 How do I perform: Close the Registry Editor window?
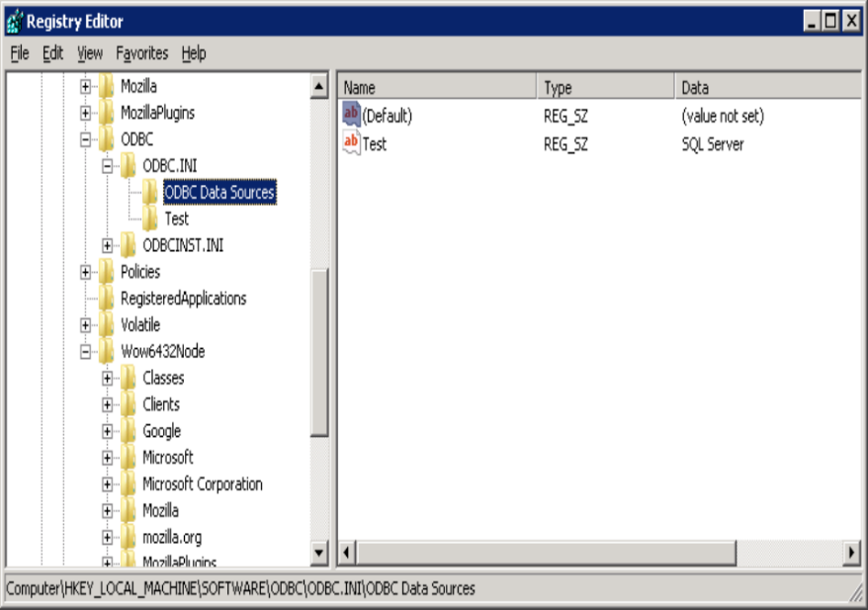(x=851, y=22)
